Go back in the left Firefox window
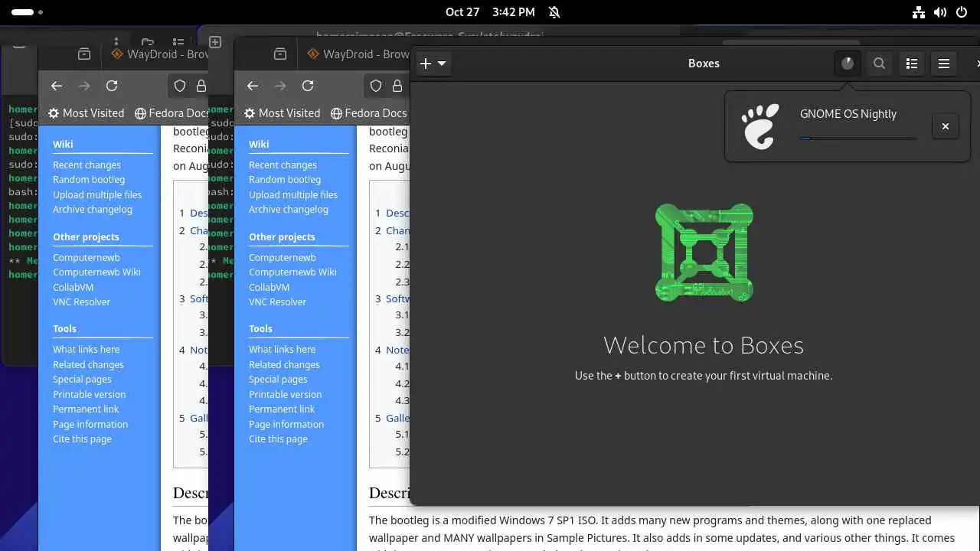980x551 pixels. tap(57, 86)
